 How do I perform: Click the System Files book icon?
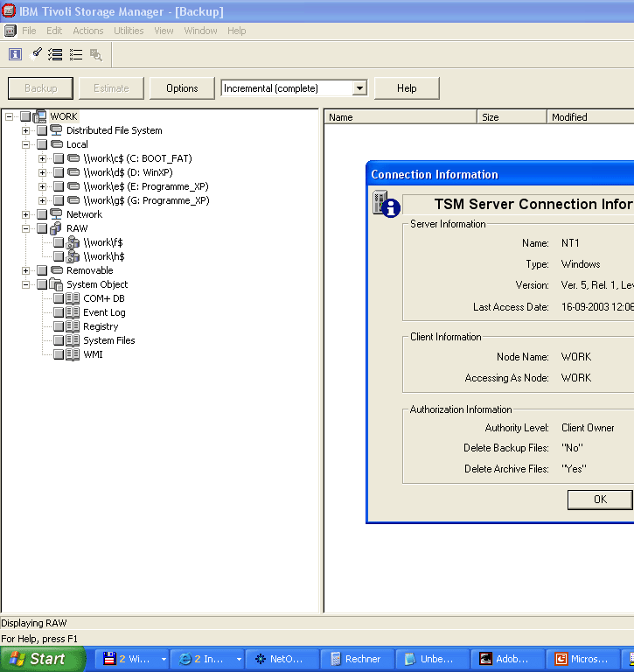(x=73, y=340)
